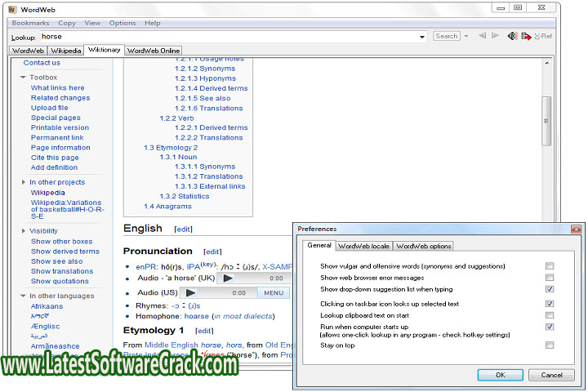This screenshot has width=588, height=392.
Task: Toggle Show drop-down suggestion list when typing
Action: 550,289
